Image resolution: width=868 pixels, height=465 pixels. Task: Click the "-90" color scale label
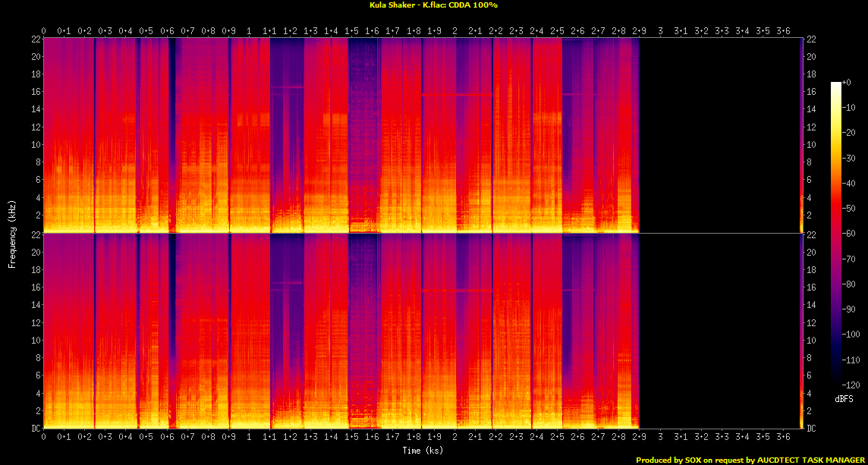pyautogui.click(x=848, y=309)
